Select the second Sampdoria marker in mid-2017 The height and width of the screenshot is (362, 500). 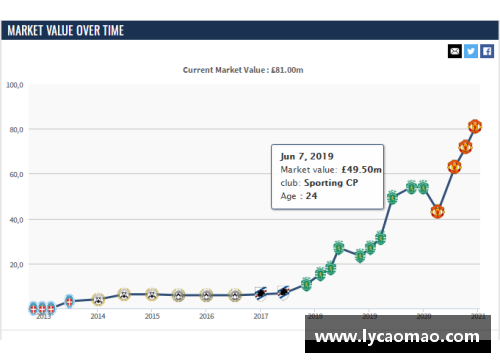(x=283, y=293)
